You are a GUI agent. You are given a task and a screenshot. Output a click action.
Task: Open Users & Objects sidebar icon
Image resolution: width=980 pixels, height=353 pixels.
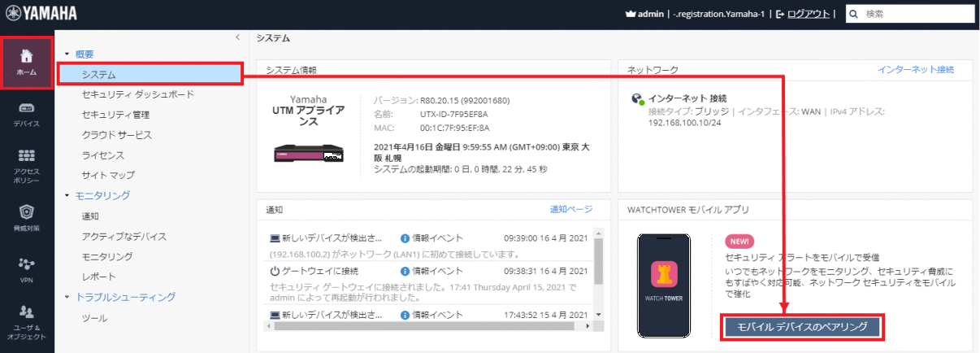[27, 316]
